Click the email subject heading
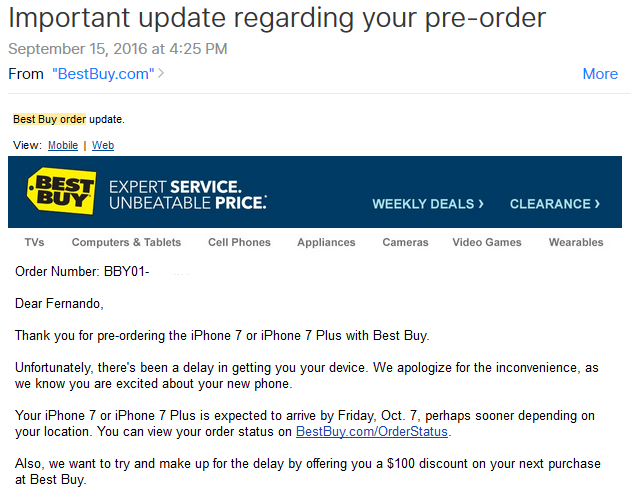The width and height of the screenshot is (631, 500). click(x=277, y=18)
